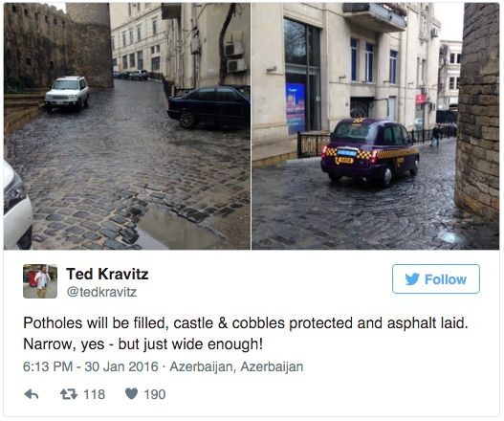This screenshot has height=421, width=504.
Task: Click the dark sedan in left photo
Action: (208, 106)
